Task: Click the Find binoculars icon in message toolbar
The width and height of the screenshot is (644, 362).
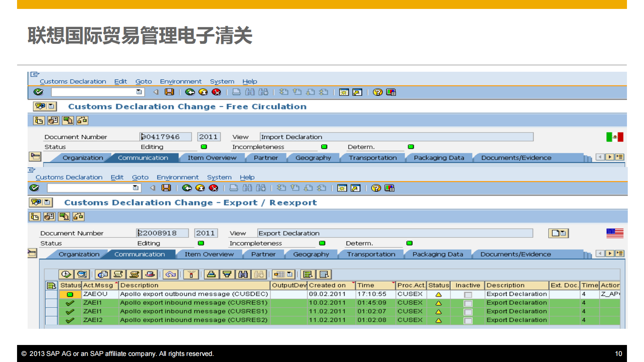Action: pos(243,274)
